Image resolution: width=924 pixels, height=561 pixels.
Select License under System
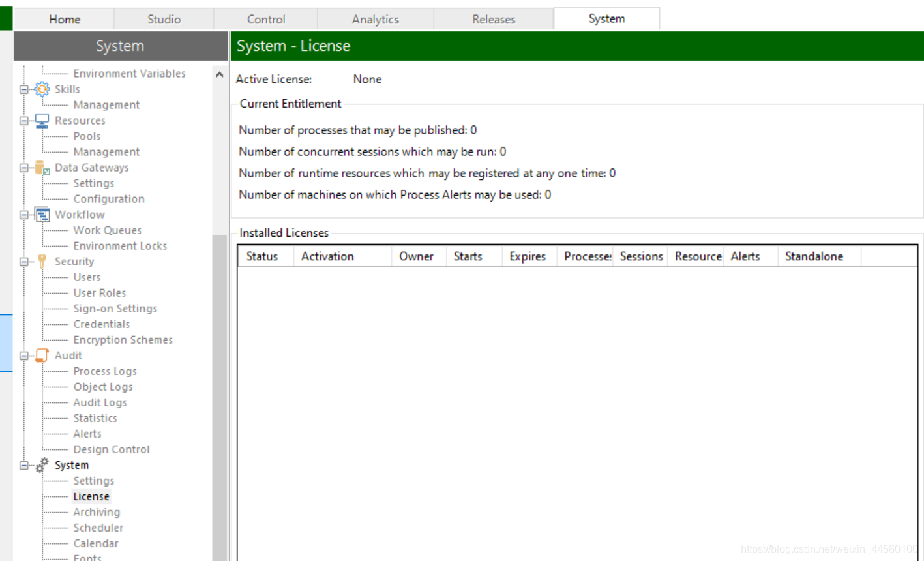pyautogui.click(x=91, y=496)
